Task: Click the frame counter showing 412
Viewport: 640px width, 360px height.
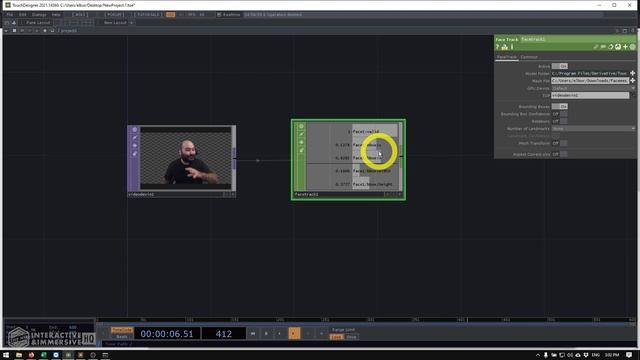Action: click(224, 334)
